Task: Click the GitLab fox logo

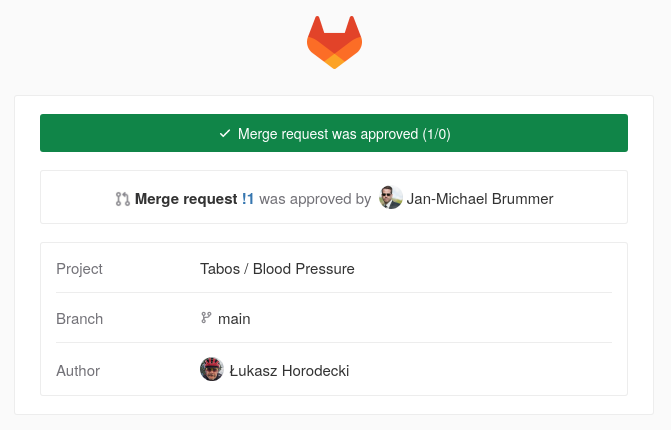Action: [334, 42]
